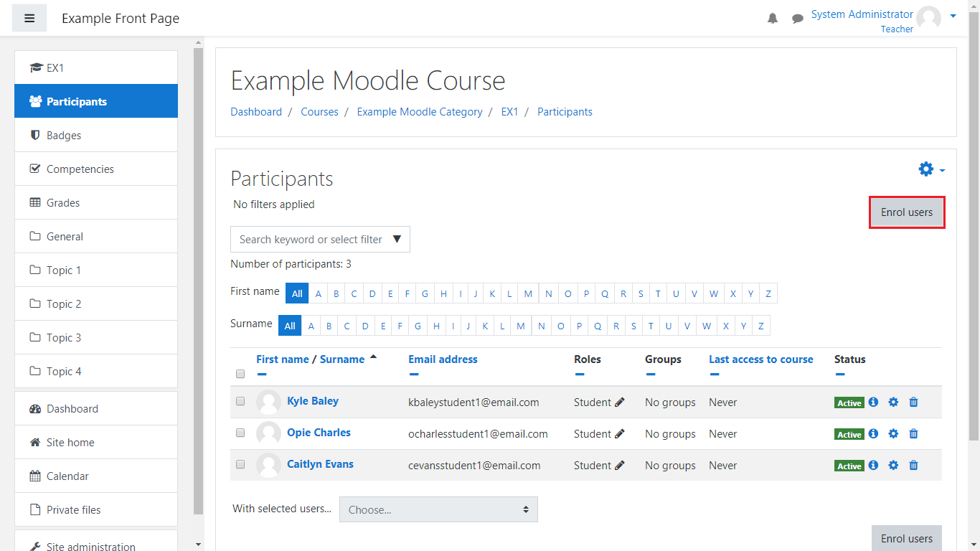
Task: Open Badges in the side navigation
Action: coord(64,136)
